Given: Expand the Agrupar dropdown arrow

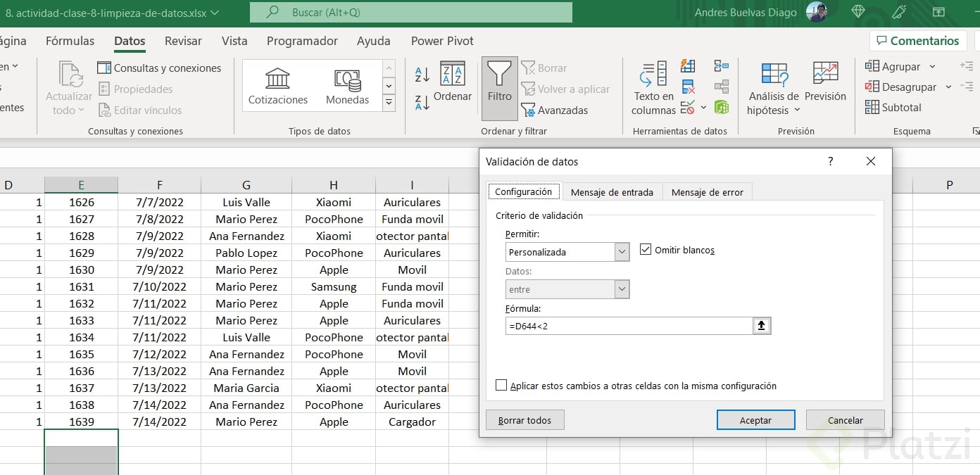Looking at the screenshot, I should pos(932,67).
